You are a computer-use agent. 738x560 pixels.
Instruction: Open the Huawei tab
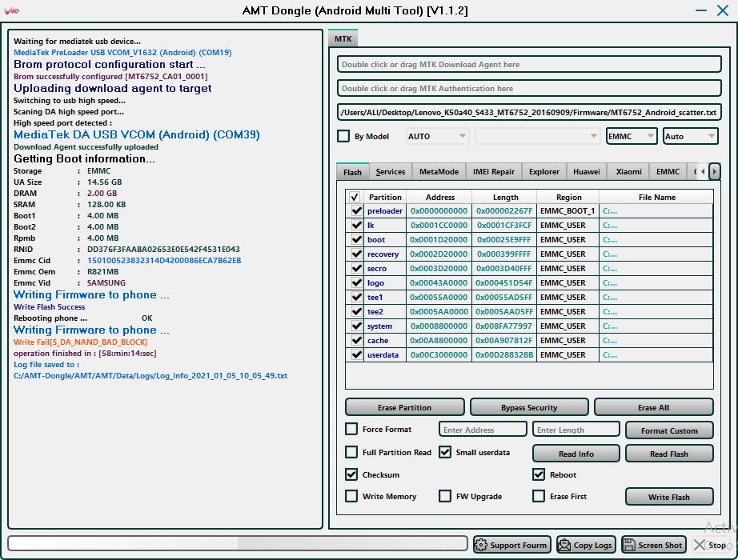pyautogui.click(x=587, y=172)
